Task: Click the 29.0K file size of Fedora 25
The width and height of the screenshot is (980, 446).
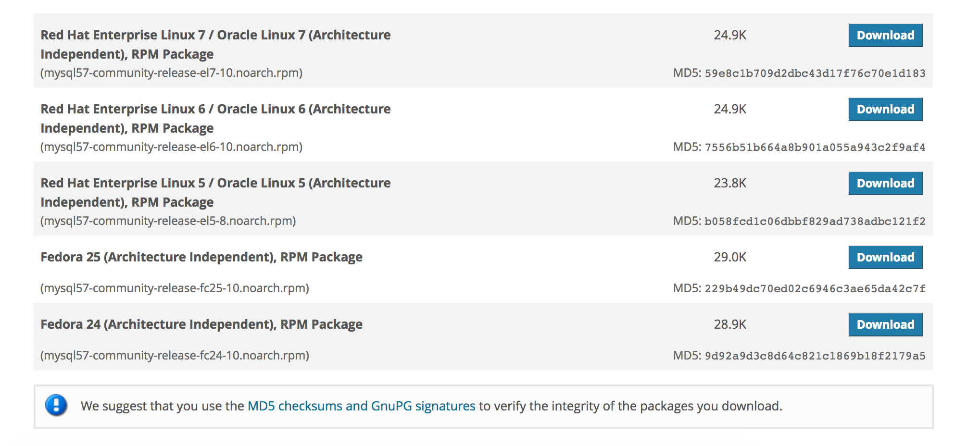Action: click(730, 257)
